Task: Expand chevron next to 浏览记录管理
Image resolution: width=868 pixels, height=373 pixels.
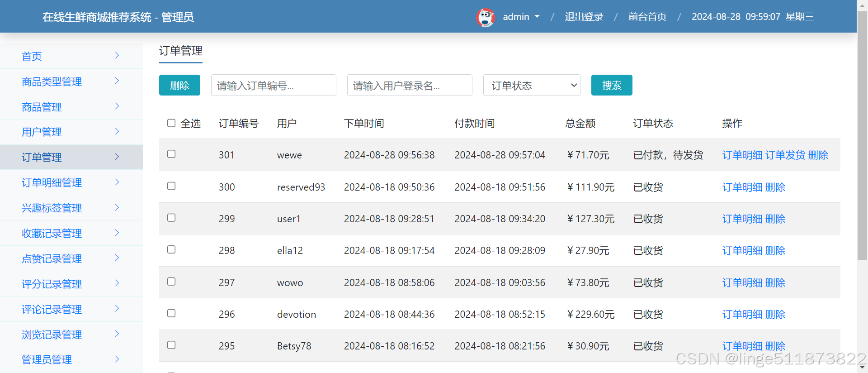Action: 117,334
